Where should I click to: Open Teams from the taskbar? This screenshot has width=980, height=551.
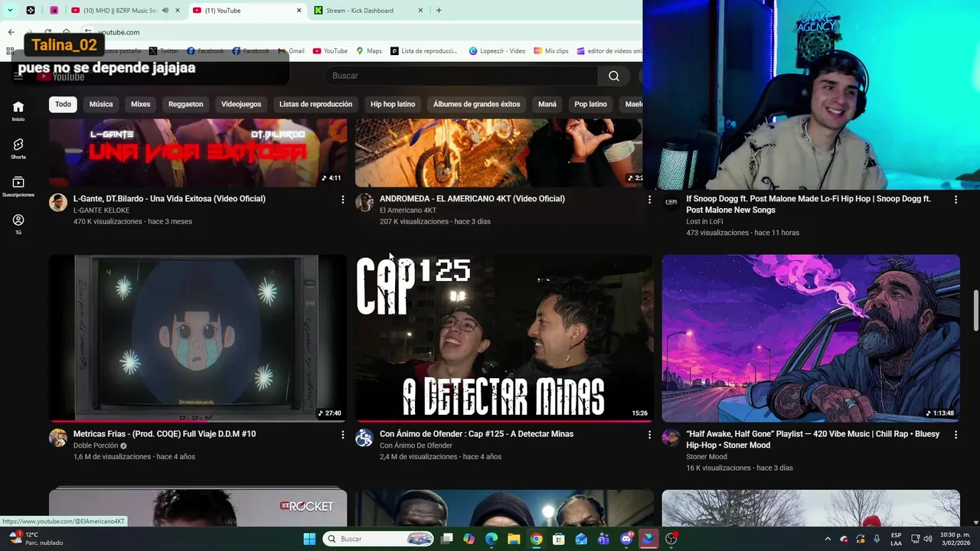click(603, 539)
